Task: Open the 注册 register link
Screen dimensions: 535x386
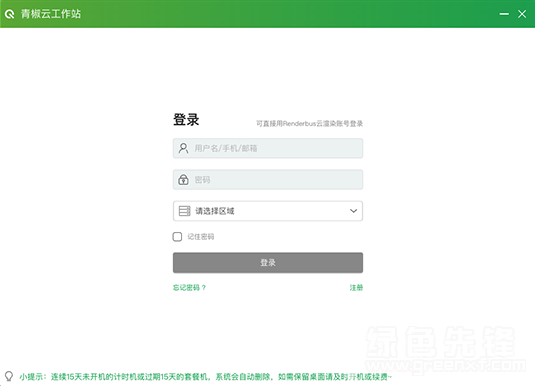Action: [x=356, y=288]
